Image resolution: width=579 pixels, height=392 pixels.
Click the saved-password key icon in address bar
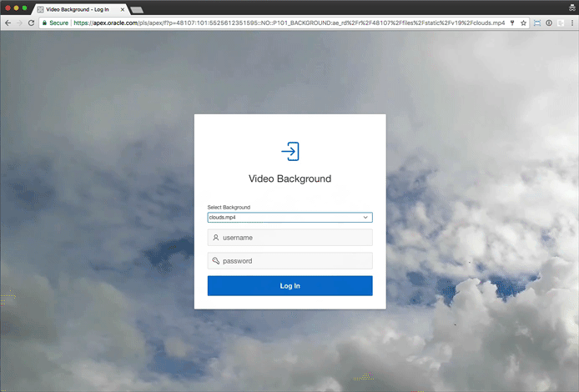click(x=511, y=23)
